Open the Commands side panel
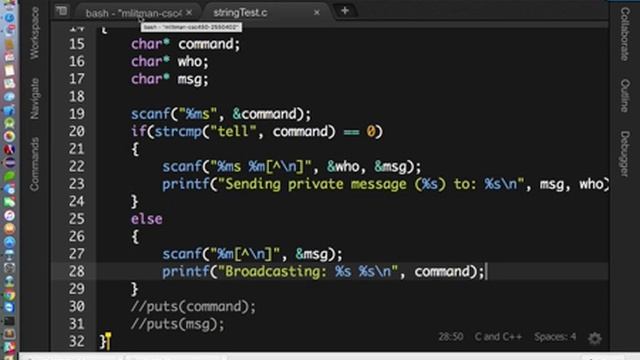Screen dimensions: 640x360 [35, 164]
